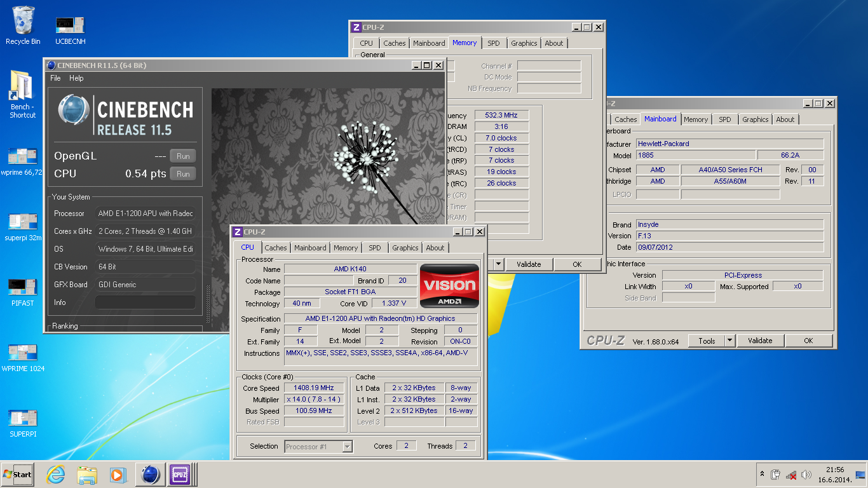The height and width of the screenshot is (488, 868).
Task: Click the Core Speed value 1408.19 MHz
Action: pos(314,388)
